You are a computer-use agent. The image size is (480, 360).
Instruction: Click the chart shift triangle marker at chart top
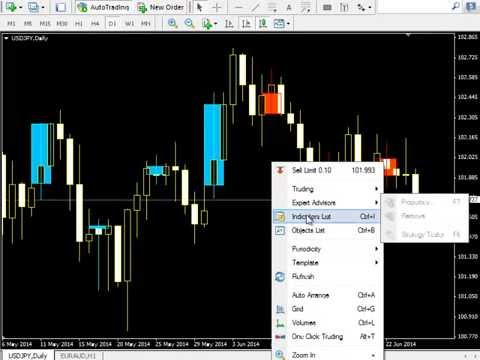coord(408,35)
